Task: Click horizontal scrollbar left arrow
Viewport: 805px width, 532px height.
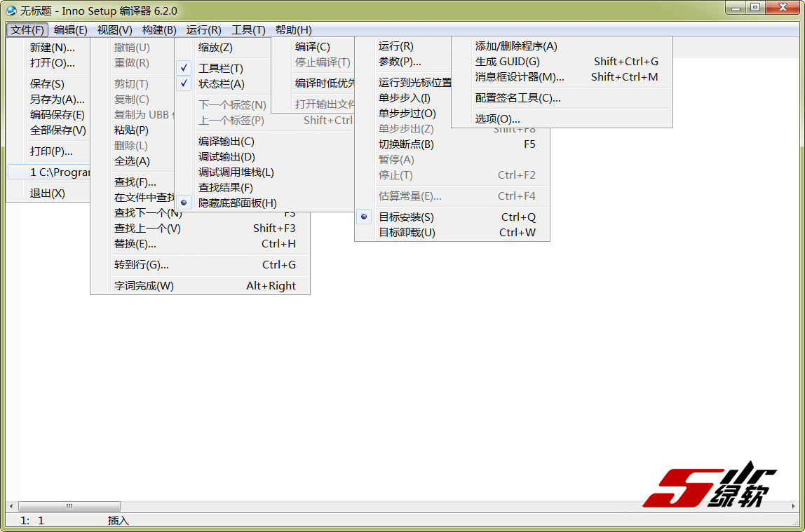Action: click(11, 506)
